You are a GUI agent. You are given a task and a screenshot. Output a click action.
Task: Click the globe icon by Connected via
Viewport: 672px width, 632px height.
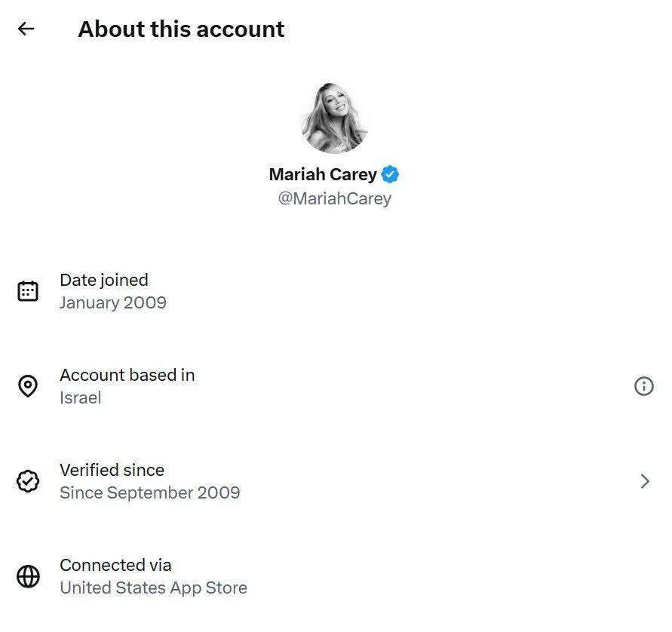[28, 576]
